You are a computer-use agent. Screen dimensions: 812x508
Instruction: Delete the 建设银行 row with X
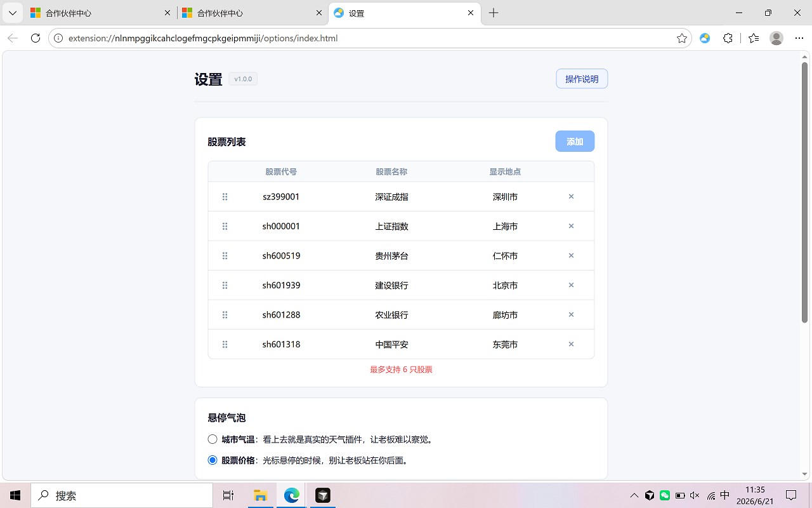click(x=571, y=285)
